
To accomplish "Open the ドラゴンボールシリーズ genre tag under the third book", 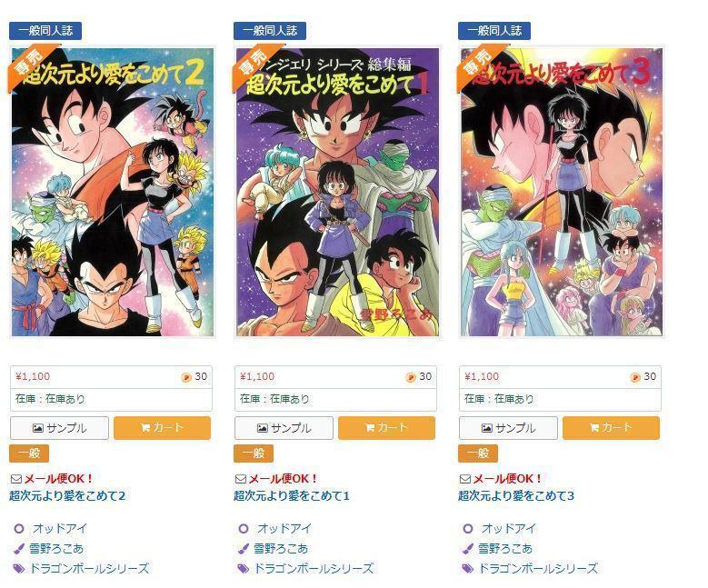I will 538,568.
